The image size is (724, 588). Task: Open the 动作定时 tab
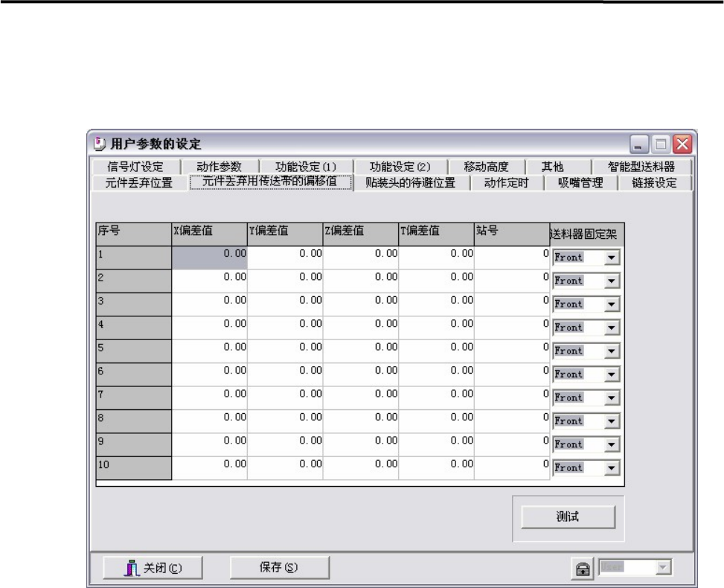[507, 183]
